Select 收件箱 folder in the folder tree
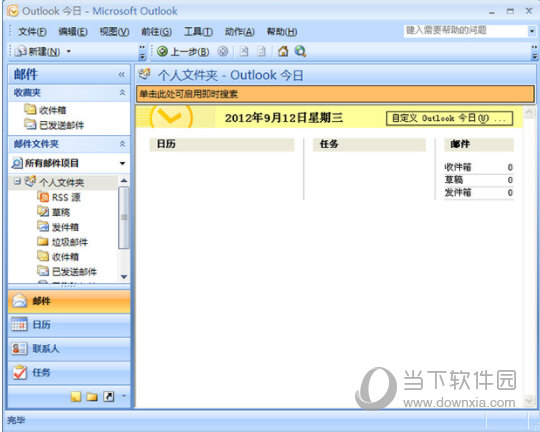This screenshot has width=540, height=432. pyautogui.click(x=58, y=257)
